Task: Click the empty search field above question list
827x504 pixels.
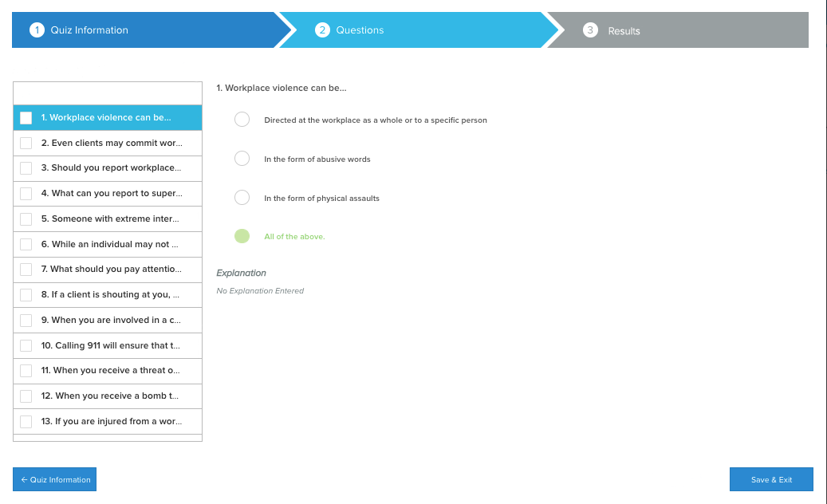Action: [108, 93]
